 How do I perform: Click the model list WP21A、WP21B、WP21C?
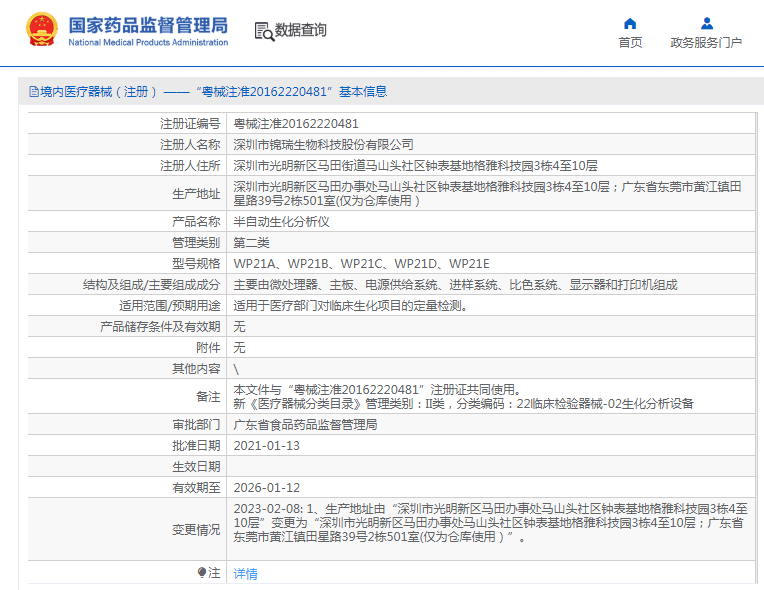click(x=361, y=264)
